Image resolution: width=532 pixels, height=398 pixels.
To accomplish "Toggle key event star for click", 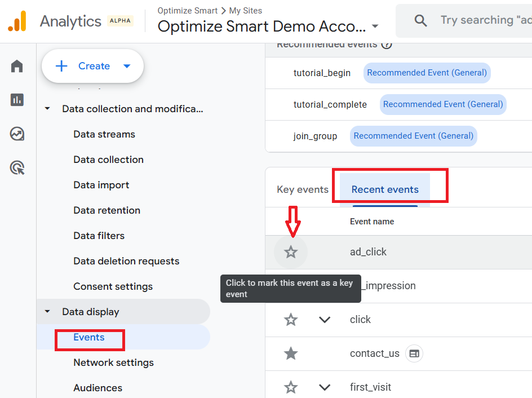I will 291,320.
